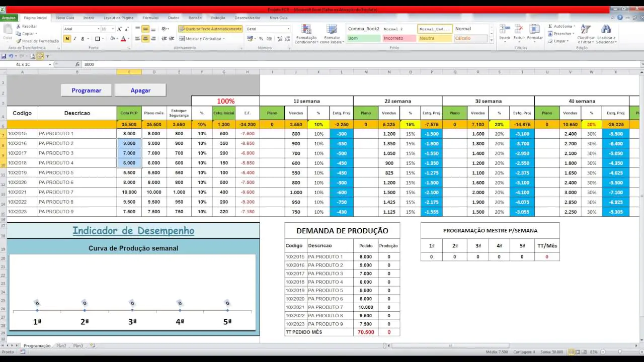Click the save icon in quick access toolbar

click(4, 56)
